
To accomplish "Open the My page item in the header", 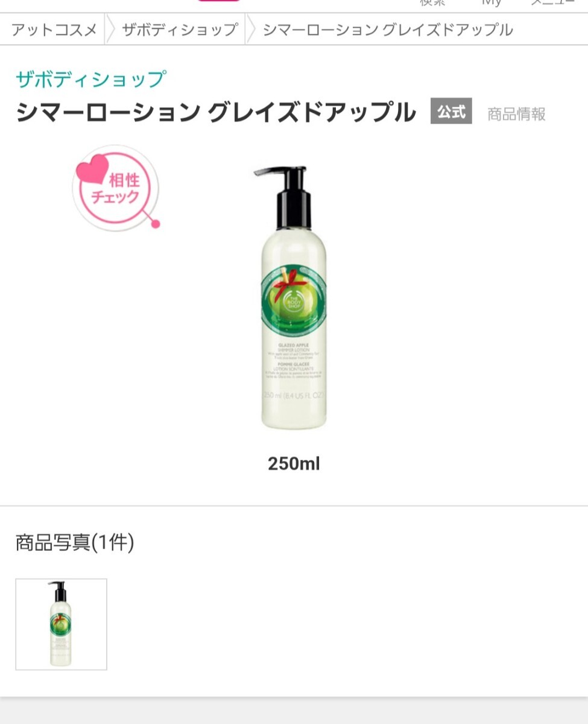I will click(x=492, y=2).
